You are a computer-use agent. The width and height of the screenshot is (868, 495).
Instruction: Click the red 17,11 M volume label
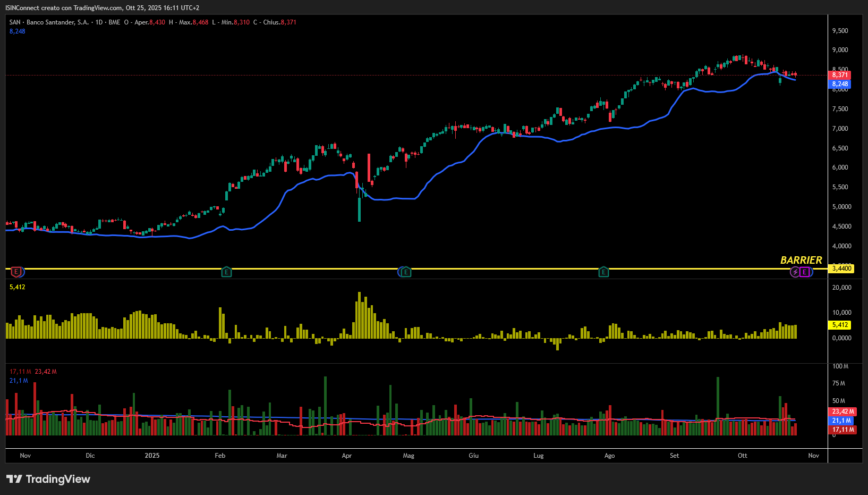click(x=843, y=430)
